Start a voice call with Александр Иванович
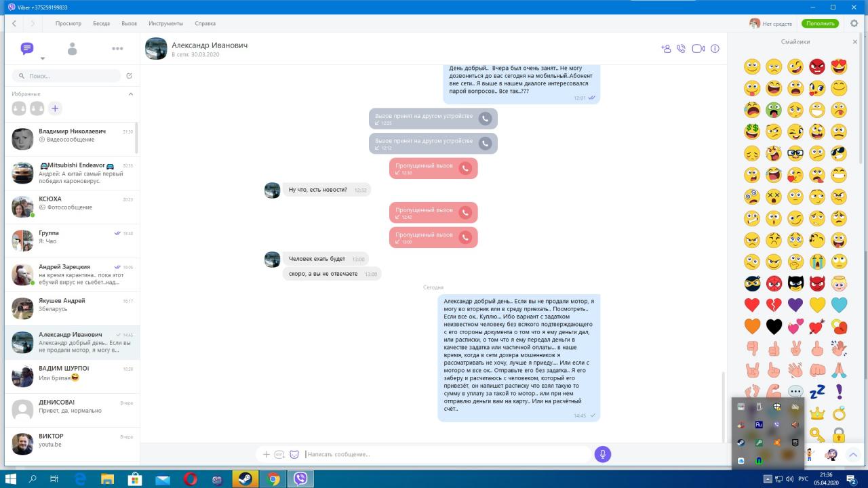 [681, 49]
